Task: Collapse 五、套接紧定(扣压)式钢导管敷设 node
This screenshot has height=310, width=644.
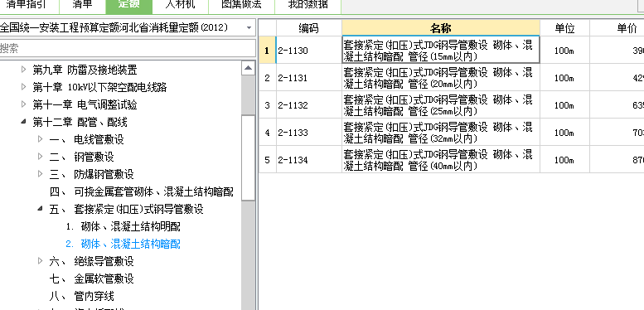Action: coord(41,209)
